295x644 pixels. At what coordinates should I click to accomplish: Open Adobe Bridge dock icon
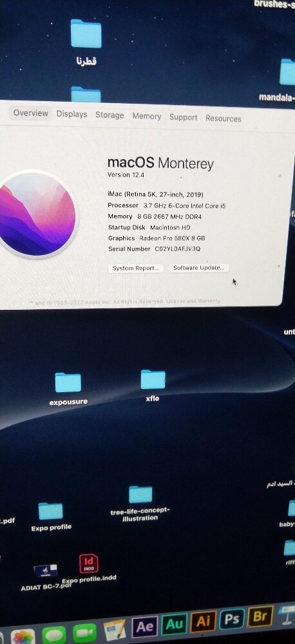tap(260, 616)
